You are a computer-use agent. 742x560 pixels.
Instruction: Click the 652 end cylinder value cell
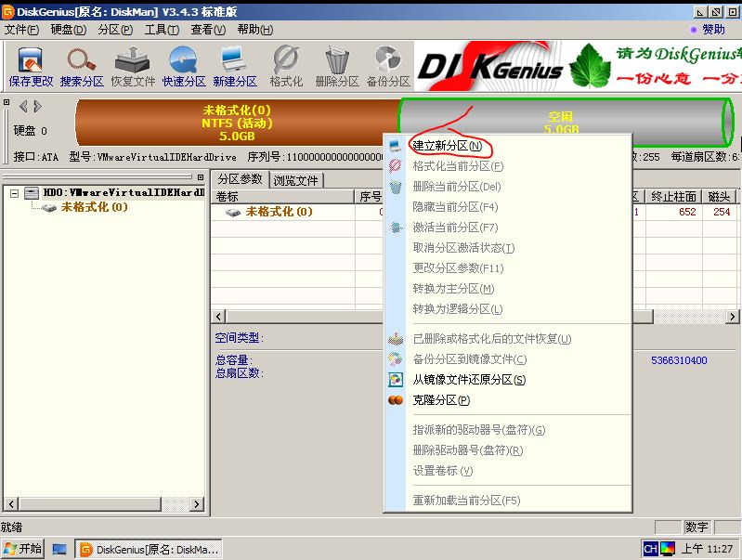click(687, 212)
